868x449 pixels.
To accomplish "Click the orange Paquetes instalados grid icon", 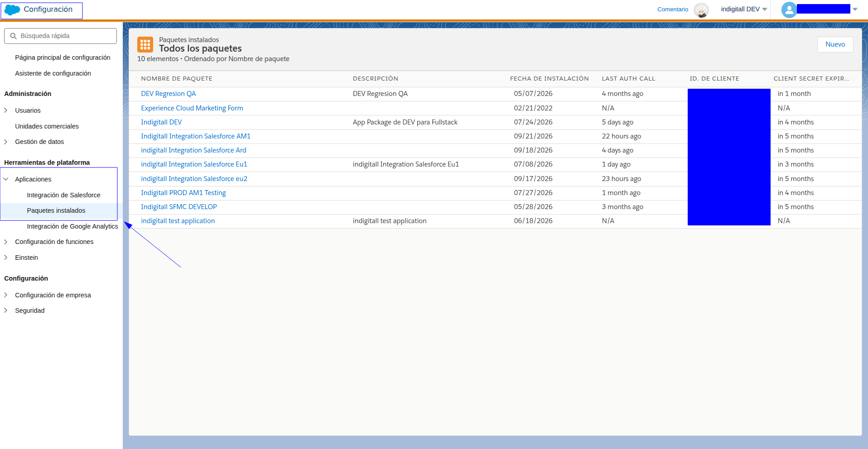I will pyautogui.click(x=145, y=44).
